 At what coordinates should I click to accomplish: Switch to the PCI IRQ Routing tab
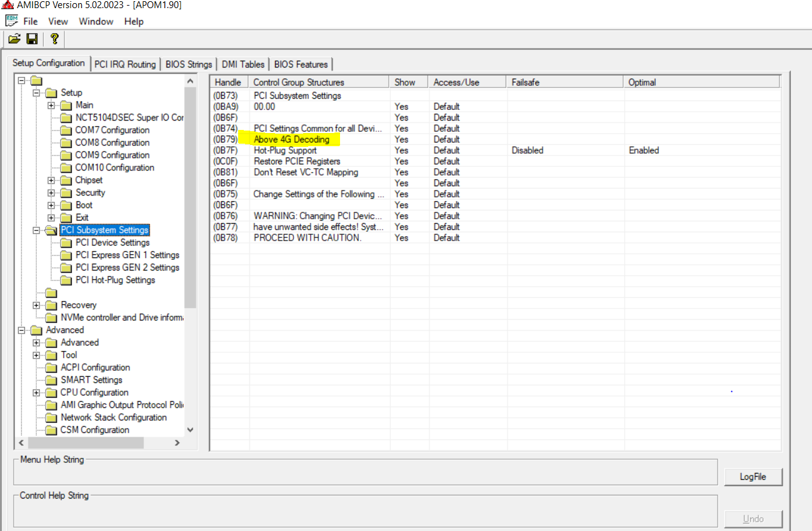click(x=125, y=64)
